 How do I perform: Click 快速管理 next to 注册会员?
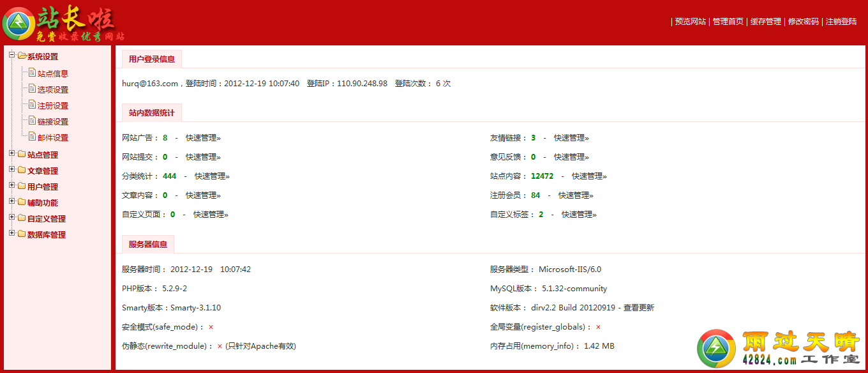pyautogui.click(x=576, y=195)
